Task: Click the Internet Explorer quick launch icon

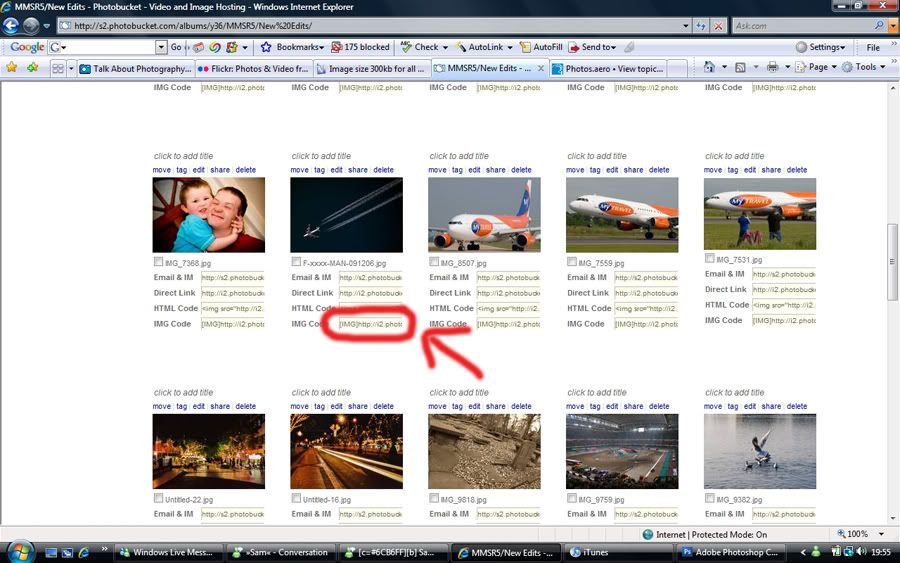Action: point(84,553)
